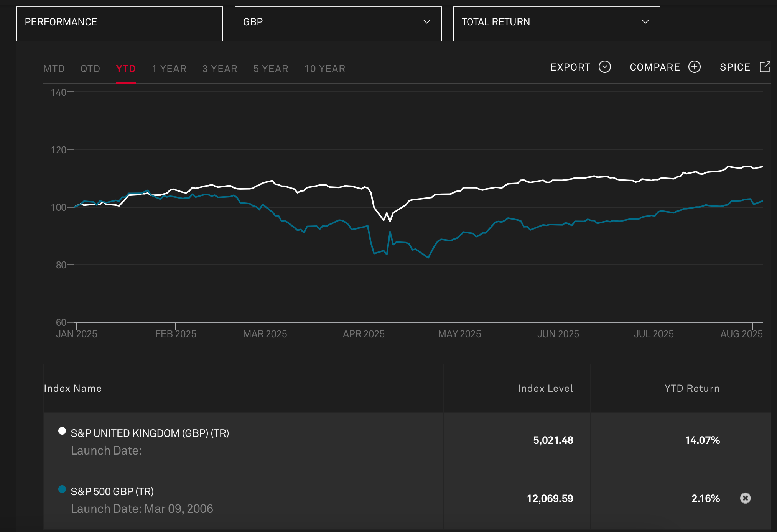Switch to the MTD tab
Viewport: 777px width, 532px height.
[x=54, y=69]
